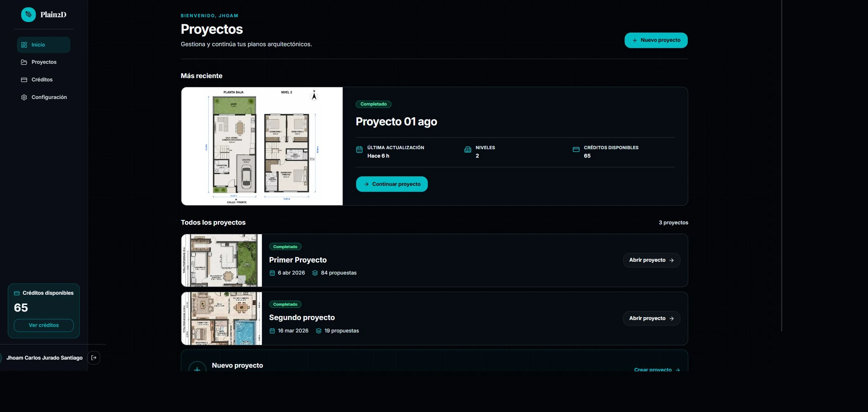Click the Créditos card icon in sidebar
868x412 pixels.
click(24, 80)
